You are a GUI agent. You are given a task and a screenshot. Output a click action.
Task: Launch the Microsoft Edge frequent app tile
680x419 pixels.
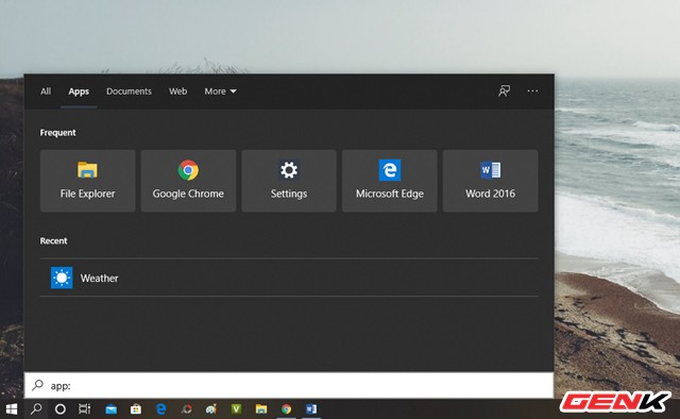point(389,181)
